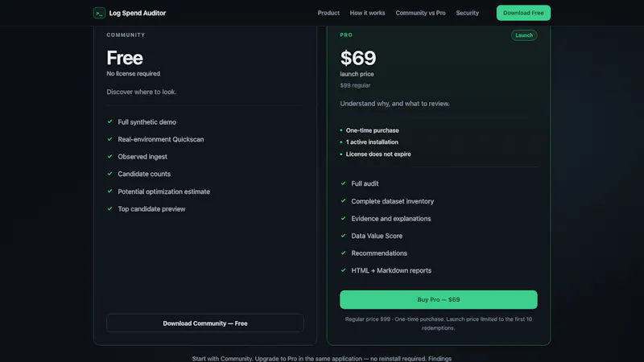The height and width of the screenshot is (362, 644).
Task: Select 'Potential optimization estimate' text
Action: (164, 191)
